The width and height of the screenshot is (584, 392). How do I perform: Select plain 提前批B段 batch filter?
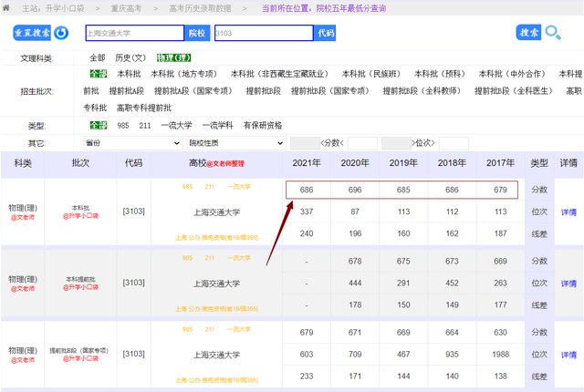click(264, 91)
